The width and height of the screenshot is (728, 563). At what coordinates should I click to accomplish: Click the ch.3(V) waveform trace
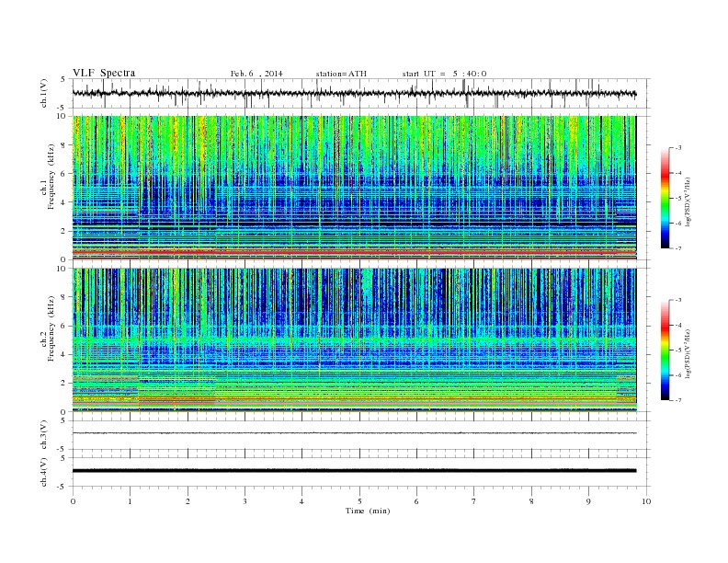(354, 433)
